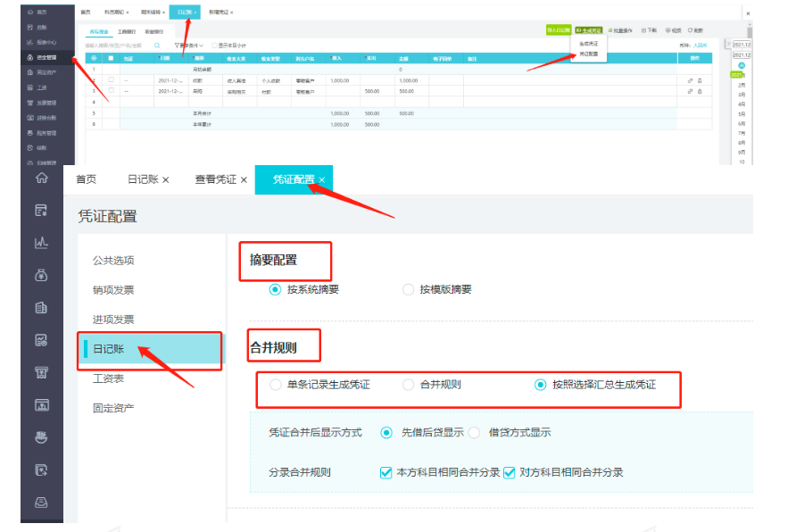Switch to 查看凭证 tab

click(x=216, y=179)
